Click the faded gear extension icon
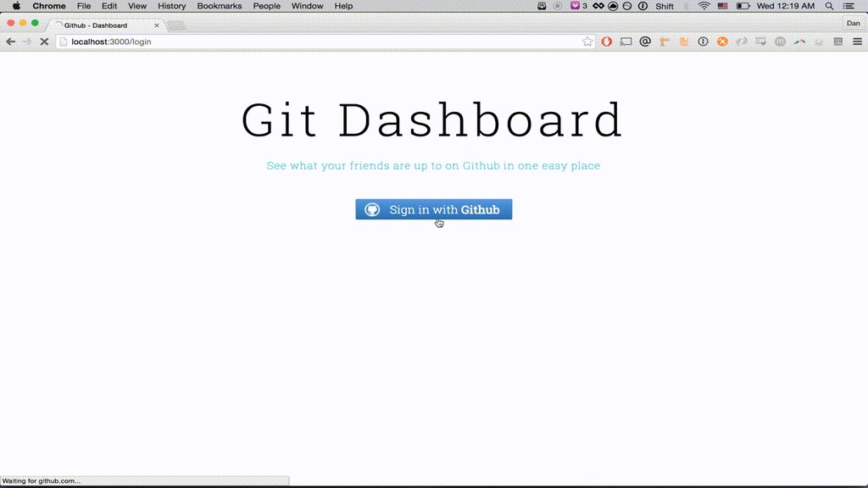 click(819, 42)
